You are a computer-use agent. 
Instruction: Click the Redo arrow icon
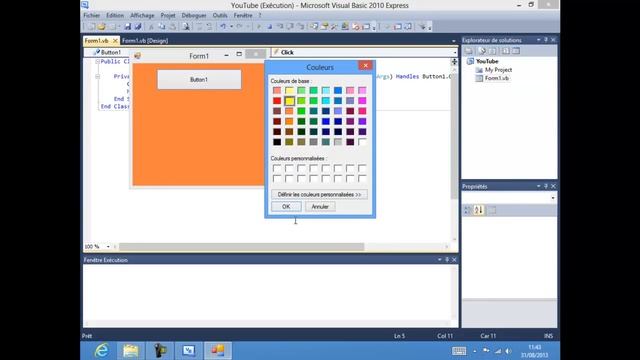[239, 27]
